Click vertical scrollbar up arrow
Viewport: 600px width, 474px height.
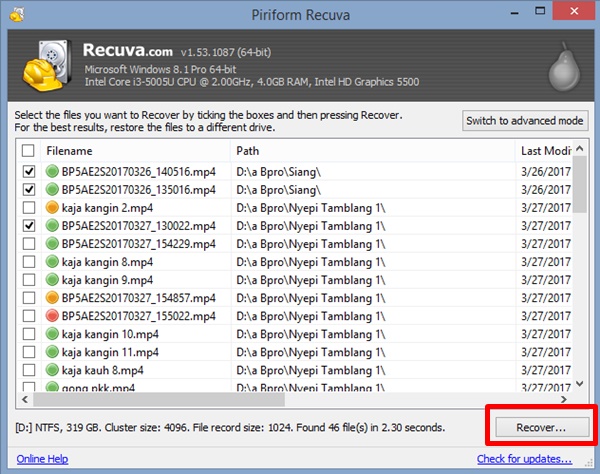pyautogui.click(x=580, y=148)
